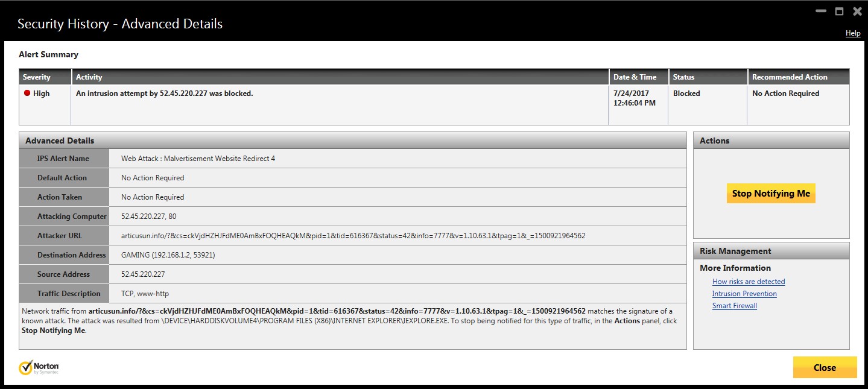The width and height of the screenshot is (868, 389).
Task: Close window using the X icon
Action: [x=857, y=11]
